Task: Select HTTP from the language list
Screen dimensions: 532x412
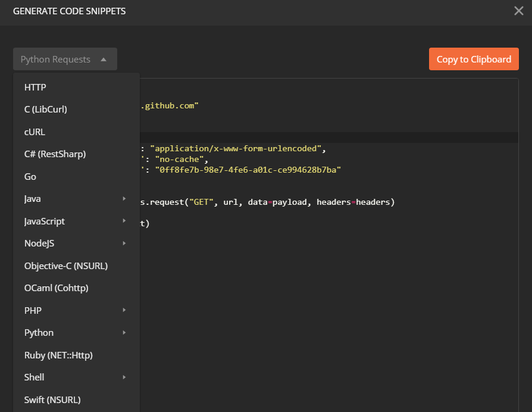Action: (x=76, y=87)
